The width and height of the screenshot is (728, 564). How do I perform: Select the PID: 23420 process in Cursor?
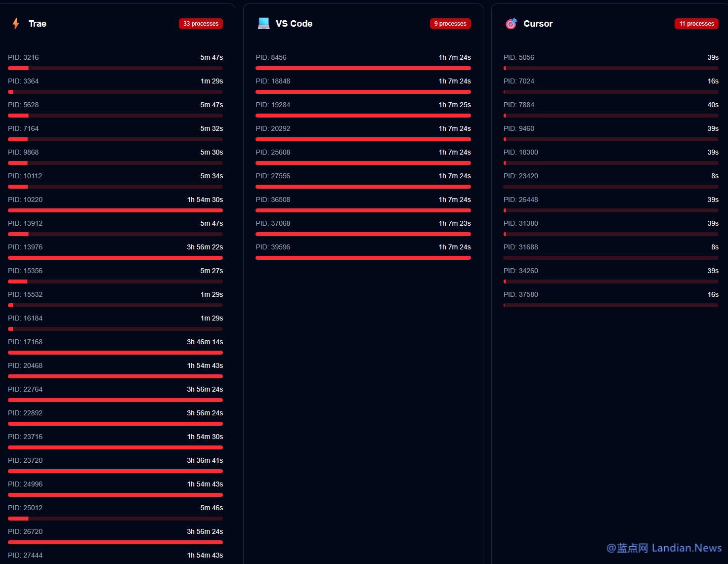coord(520,176)
